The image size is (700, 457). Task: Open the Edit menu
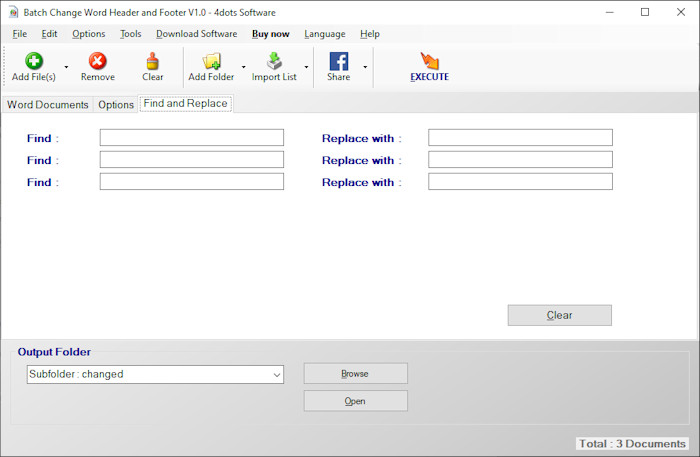(x=49, y=34)
